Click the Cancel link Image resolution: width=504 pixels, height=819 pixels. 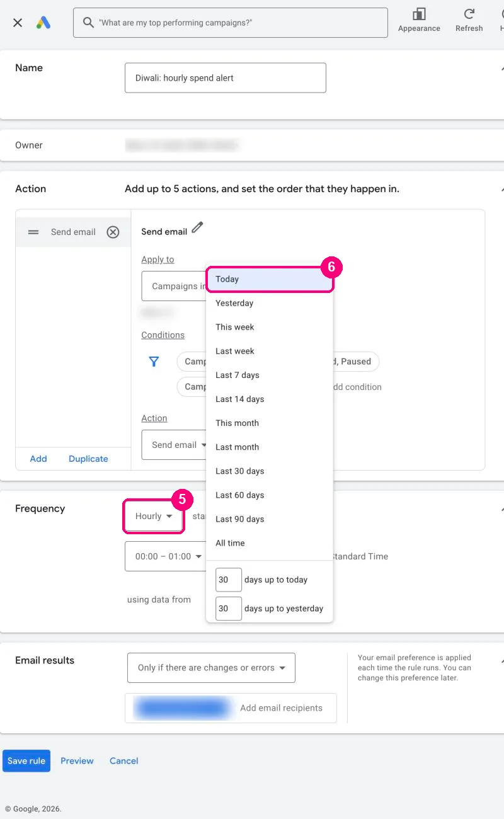(123, 760)
